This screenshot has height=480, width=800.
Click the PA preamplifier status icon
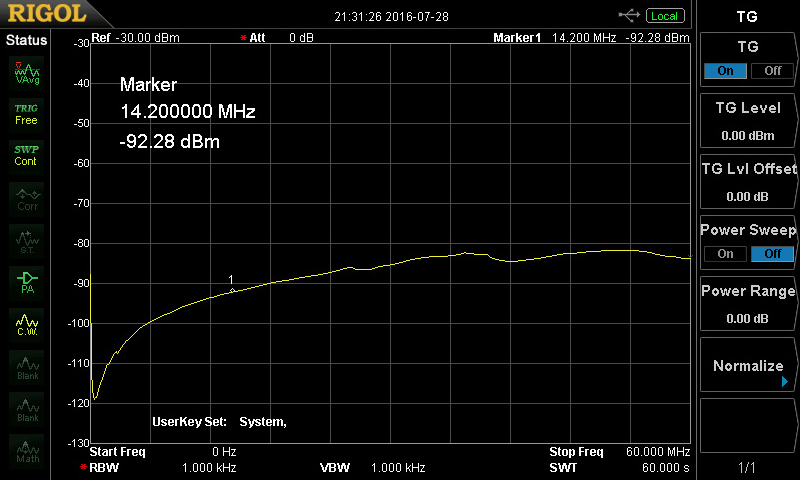click(x=26, y=282)
